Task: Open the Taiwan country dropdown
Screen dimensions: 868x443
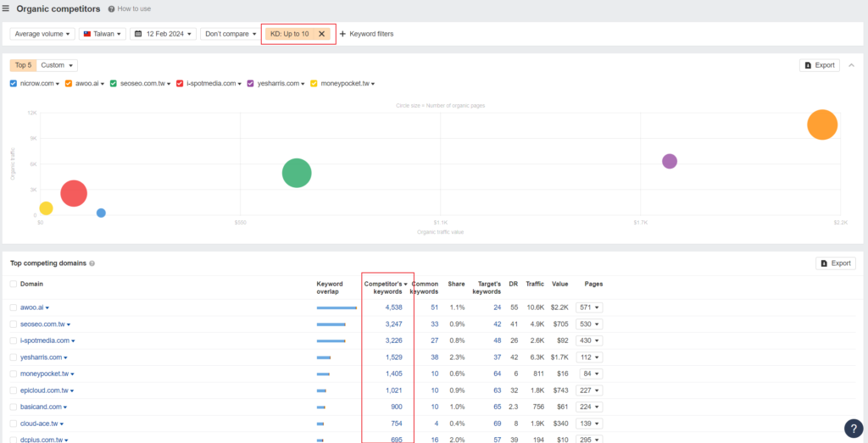Action: (103, 34)
